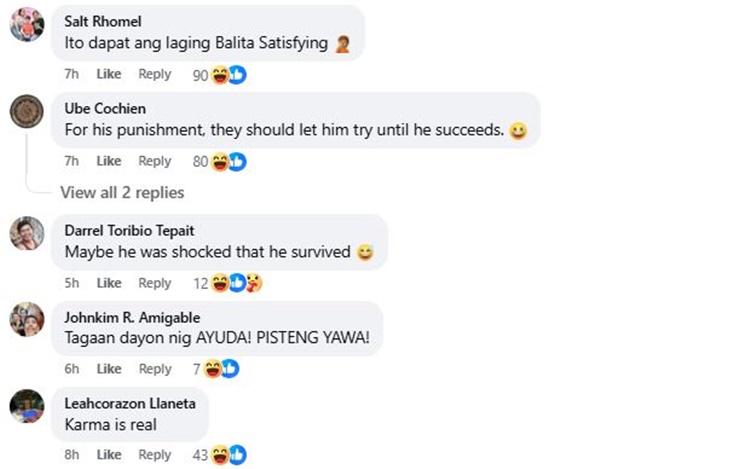Click Johnkim R. Amigable's profile photo
The image size is (750, 469).
click(26, 319)
